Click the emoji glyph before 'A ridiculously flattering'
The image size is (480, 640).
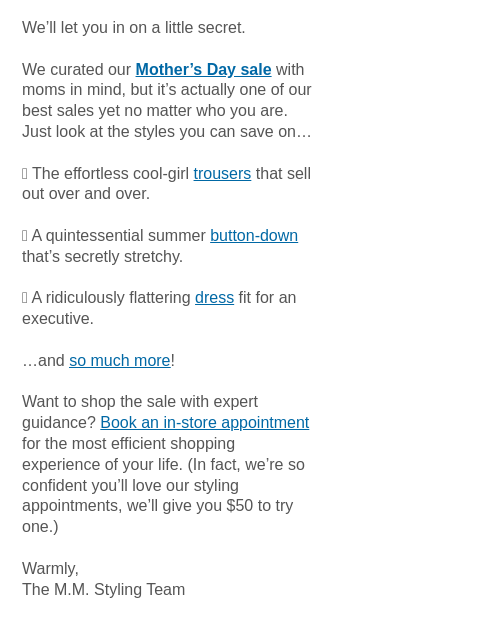24,298
